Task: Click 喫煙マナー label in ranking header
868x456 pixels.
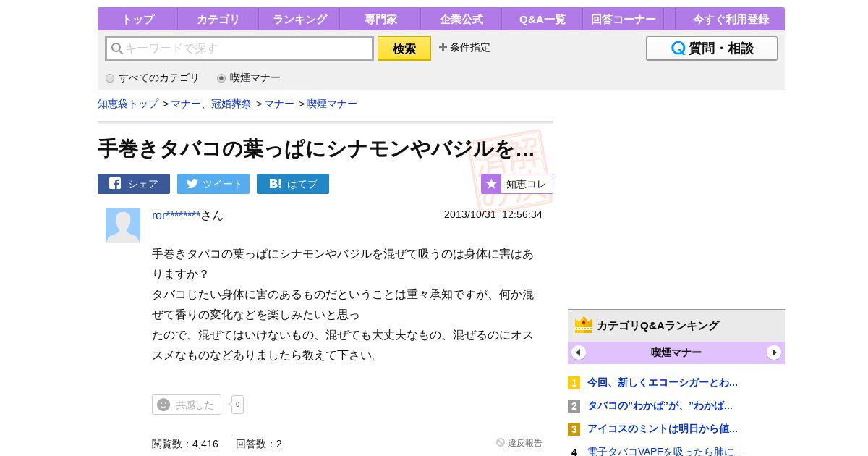Action: point(676,352)
